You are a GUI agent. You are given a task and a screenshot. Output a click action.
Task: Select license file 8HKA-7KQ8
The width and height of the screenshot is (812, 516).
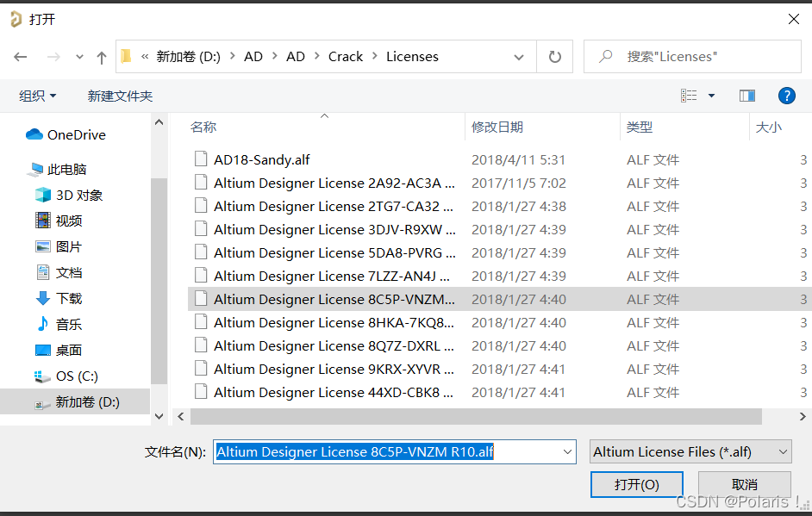click(x=334, y=322)
